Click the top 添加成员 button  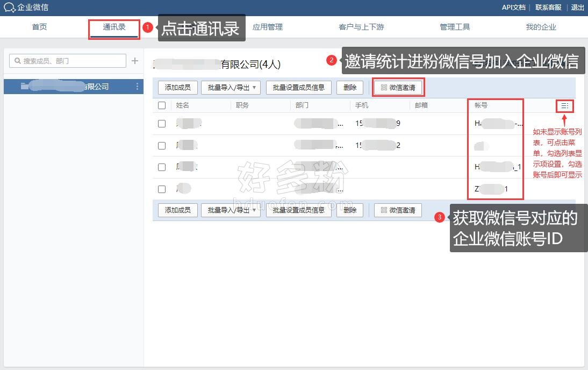click(x=178, y=88)
